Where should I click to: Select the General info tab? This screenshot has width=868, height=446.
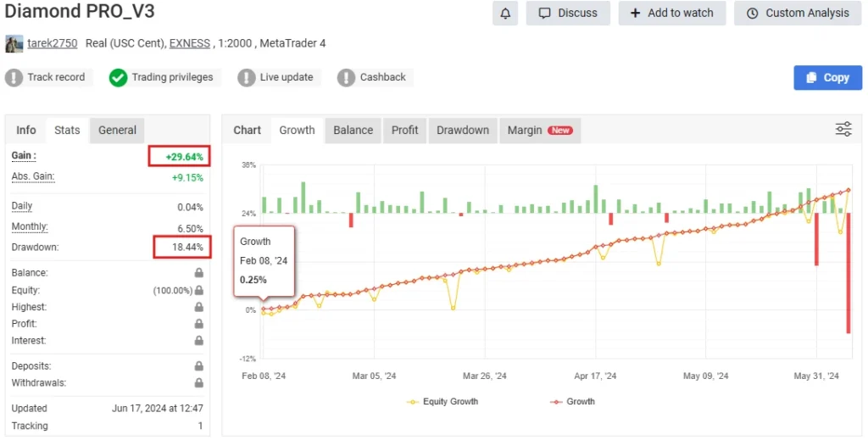tap(117, 130)
